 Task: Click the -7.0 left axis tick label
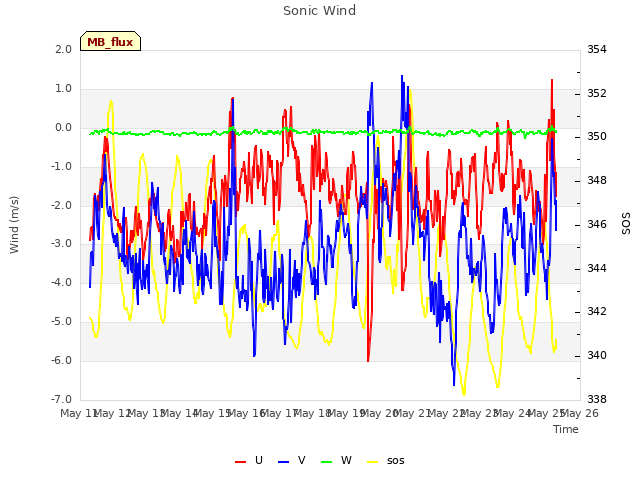[x=61, y=399]
